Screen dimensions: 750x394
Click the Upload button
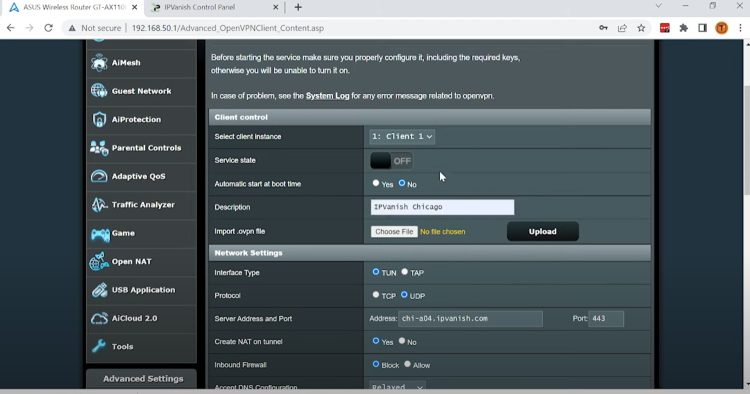pyautogui.click(x=543, y=231)
